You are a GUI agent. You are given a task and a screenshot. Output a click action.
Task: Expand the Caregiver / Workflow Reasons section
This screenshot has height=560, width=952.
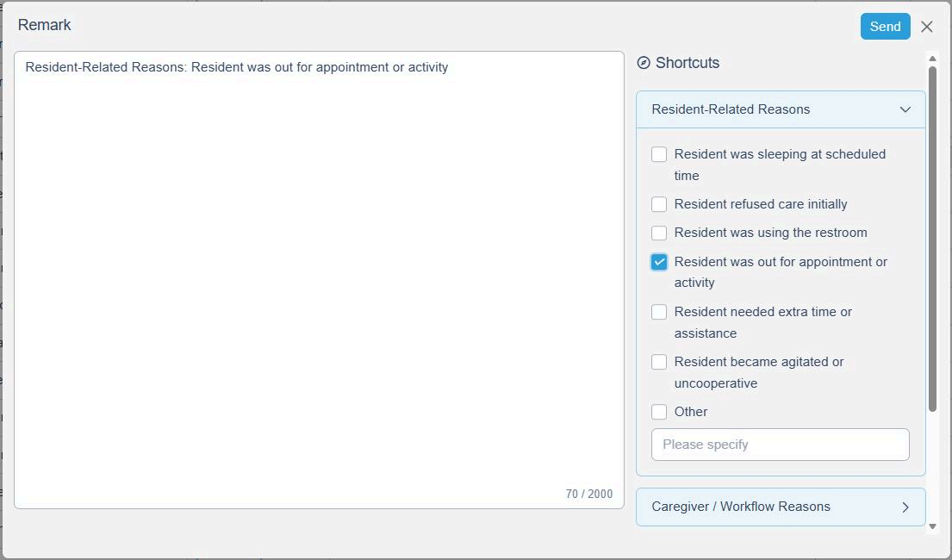point(780,507)
